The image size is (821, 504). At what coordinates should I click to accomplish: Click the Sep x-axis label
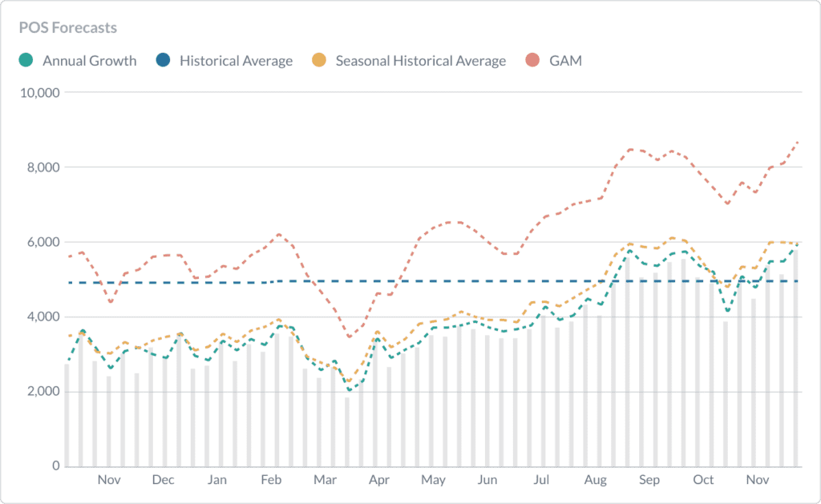649,480
